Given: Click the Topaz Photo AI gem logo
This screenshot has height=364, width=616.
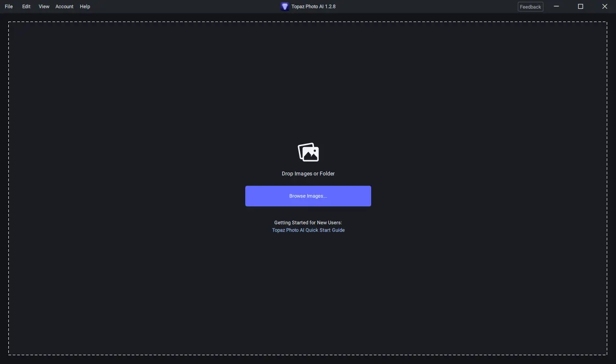Looking at the screenshot, I should 285,7.
